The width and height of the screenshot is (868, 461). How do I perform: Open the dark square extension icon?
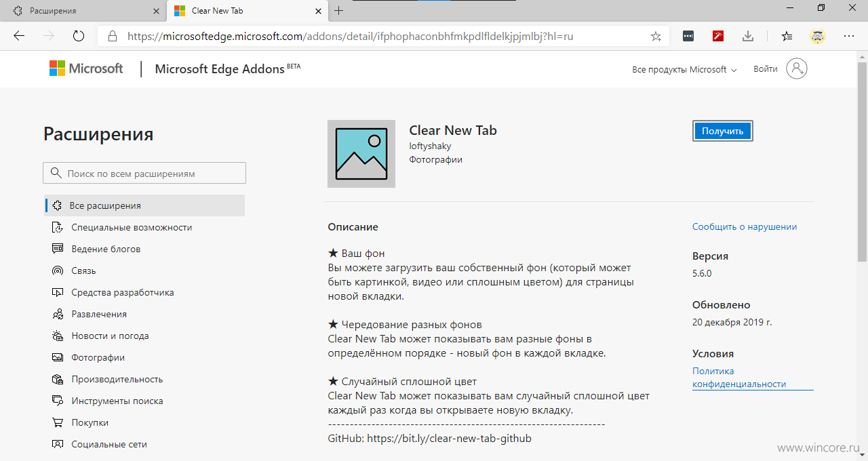click(x=688, y=37)
